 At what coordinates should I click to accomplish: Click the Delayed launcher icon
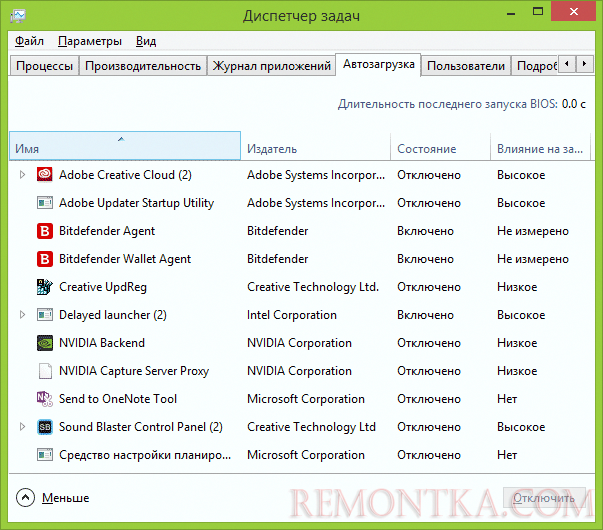coord(45,315)
